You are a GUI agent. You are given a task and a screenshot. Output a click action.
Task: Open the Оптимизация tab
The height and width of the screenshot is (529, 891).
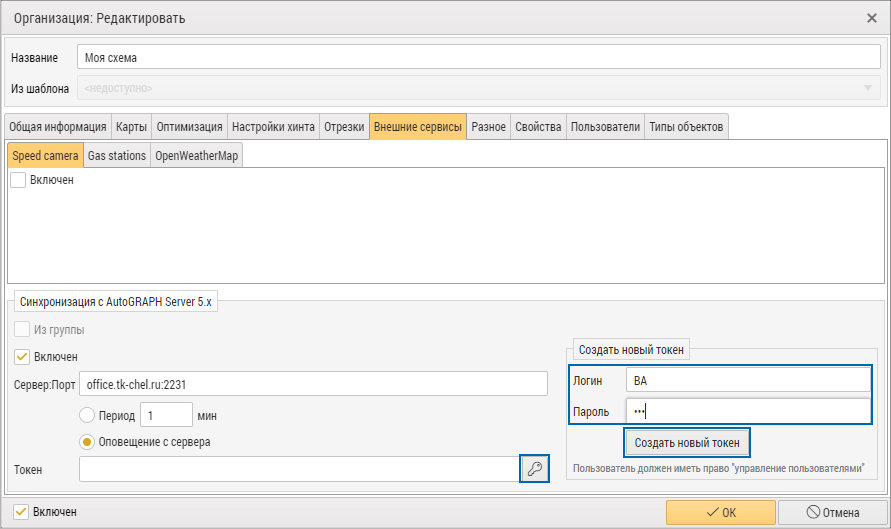click(189, 127)
